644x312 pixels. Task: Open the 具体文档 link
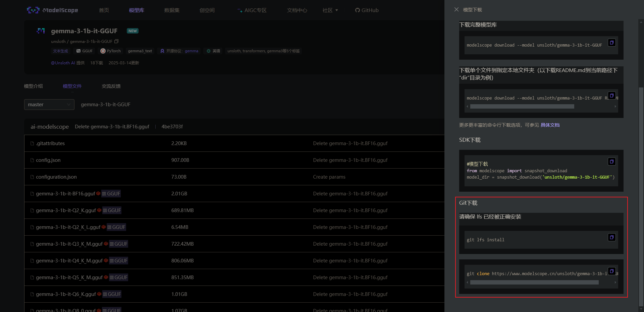point(550,125)
